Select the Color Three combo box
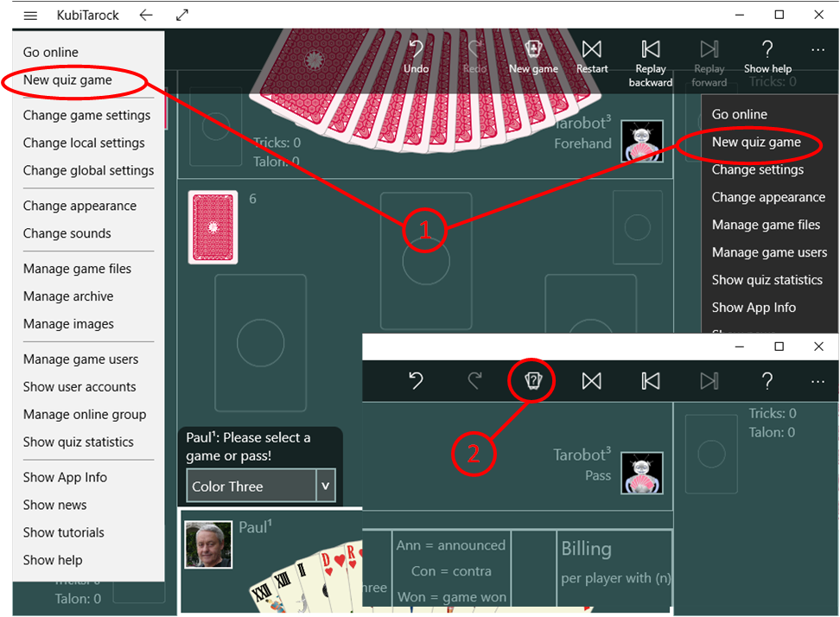 click(251, 487)
